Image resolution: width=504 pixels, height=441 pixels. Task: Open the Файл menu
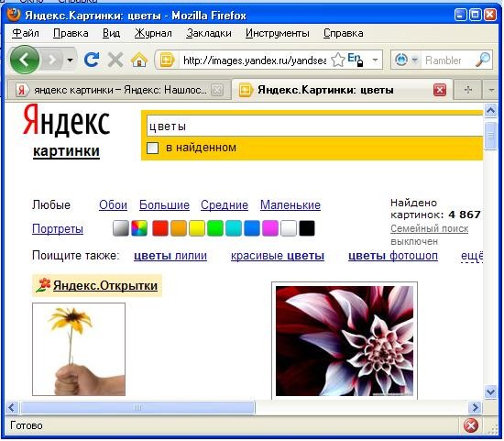coord(26,33)
